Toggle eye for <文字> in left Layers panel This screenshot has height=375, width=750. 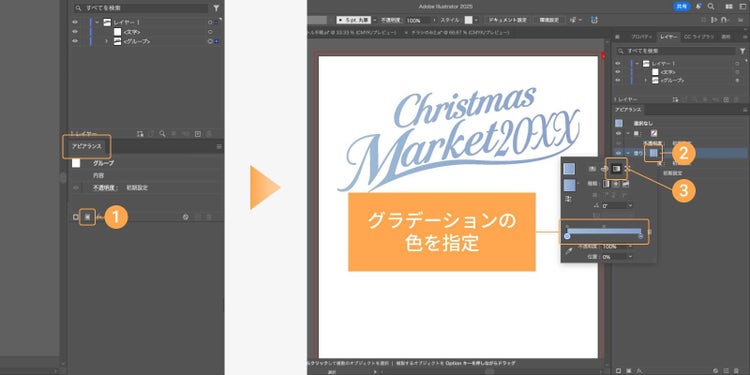(x=75, y=32)
